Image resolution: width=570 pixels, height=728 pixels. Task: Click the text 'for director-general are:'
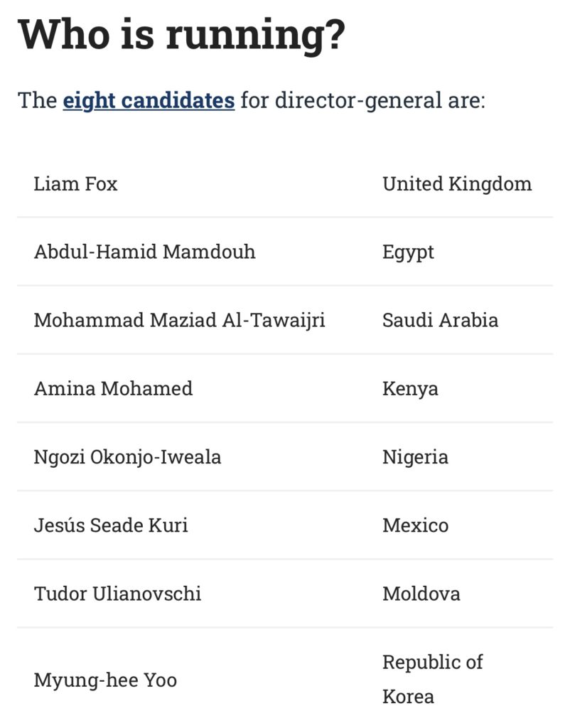tap(363, 101)
